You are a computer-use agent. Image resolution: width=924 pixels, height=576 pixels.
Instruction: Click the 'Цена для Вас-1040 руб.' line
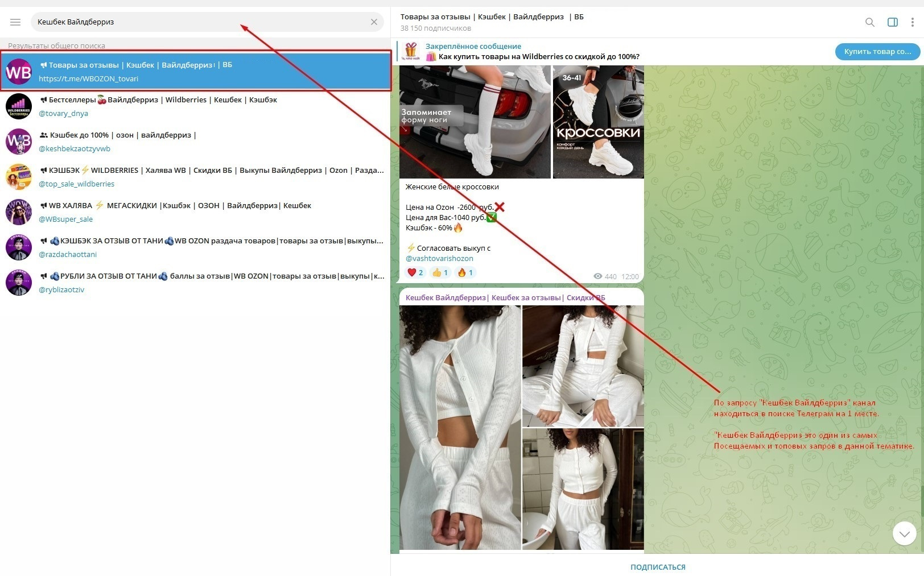point(451,218)
